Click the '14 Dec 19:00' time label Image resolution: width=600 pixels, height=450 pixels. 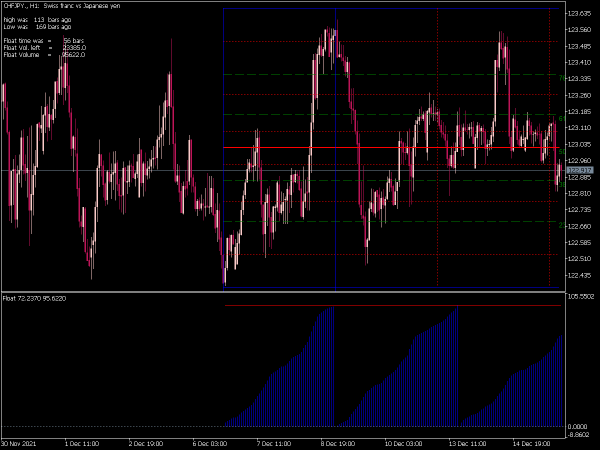[x=532, y=443]
